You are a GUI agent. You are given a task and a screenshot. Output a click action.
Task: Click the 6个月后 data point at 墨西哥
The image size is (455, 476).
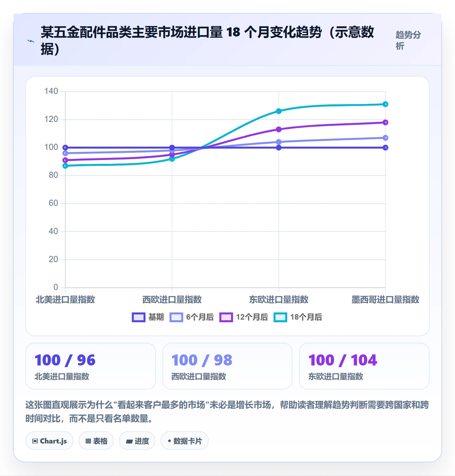coord(385,138)
